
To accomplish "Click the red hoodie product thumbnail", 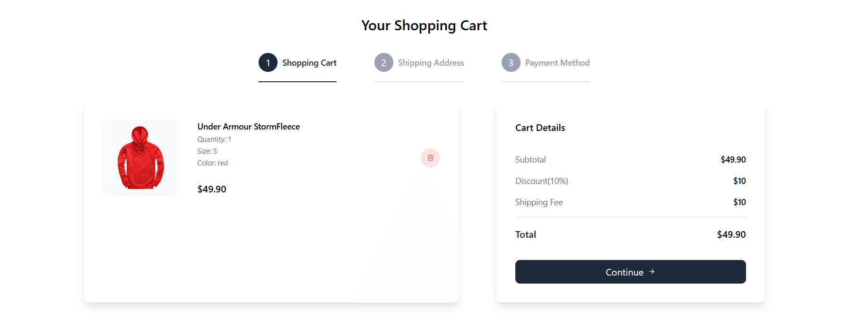I will coord(141,158).
